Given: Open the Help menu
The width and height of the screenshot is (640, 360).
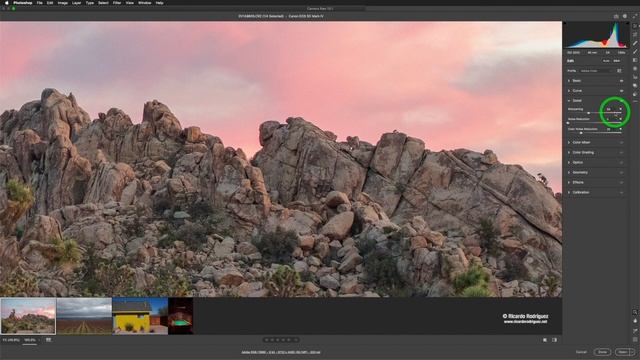Looking at the screenshot, I should coord(160,3).
